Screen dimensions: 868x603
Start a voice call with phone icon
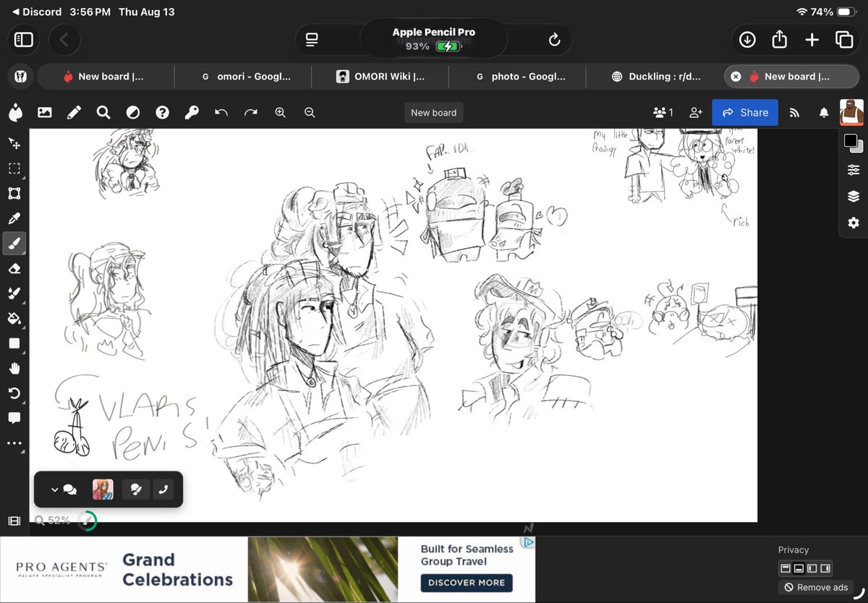[163, 489]
